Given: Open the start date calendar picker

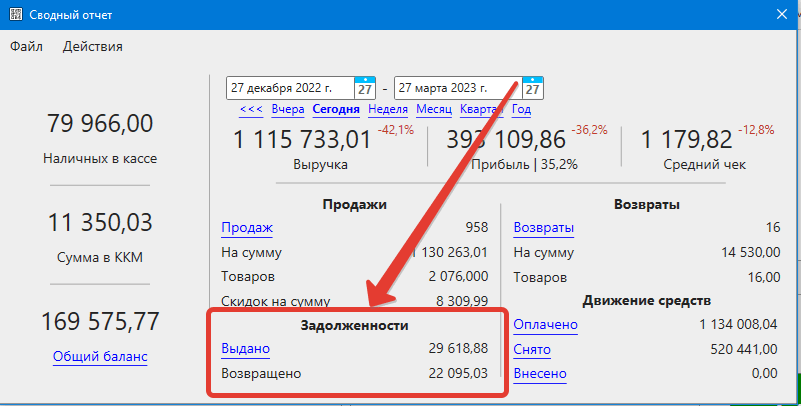Looking at the screenshot, I should tap(366, 88).
